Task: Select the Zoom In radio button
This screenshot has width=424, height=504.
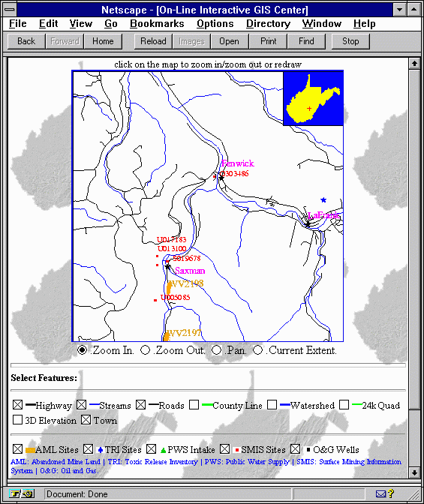Action: click(83, 349)
